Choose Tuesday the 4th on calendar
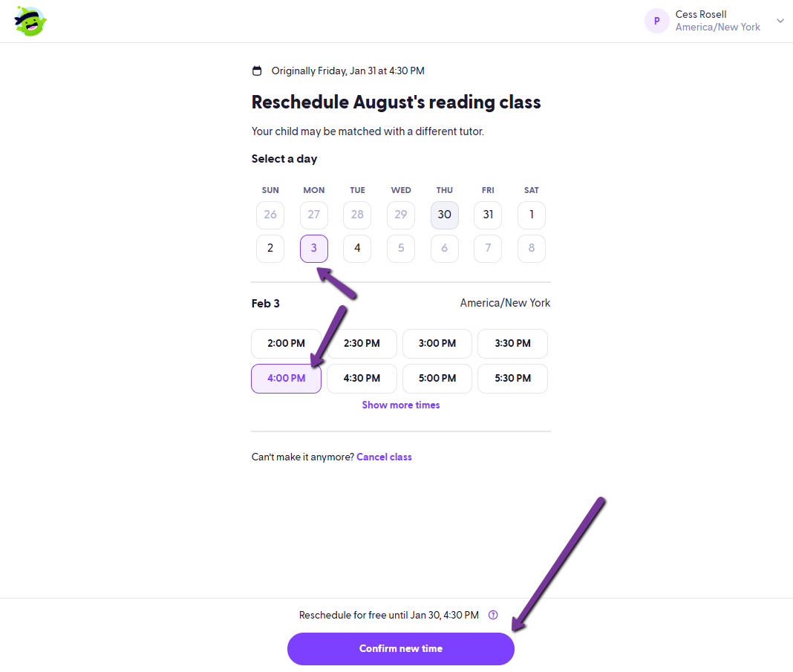 click(357, 248)
